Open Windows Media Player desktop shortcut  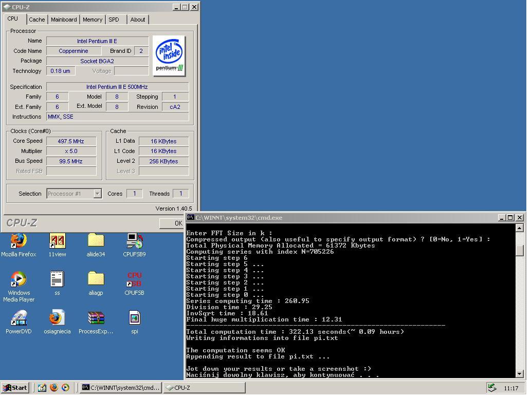(x=19, y=287)
